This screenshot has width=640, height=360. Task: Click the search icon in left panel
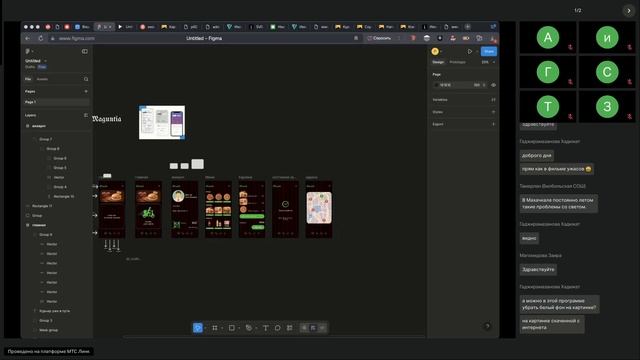pos(86,79)
